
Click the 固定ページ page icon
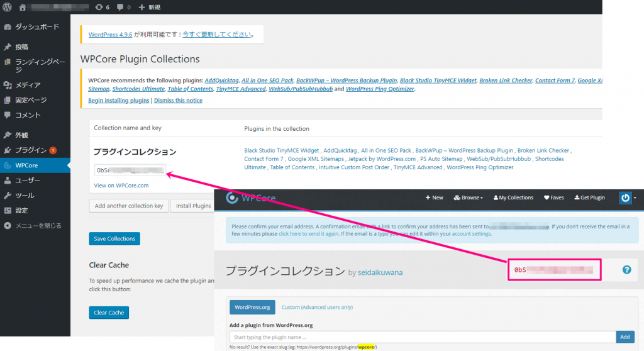click(x=8, y=100)
